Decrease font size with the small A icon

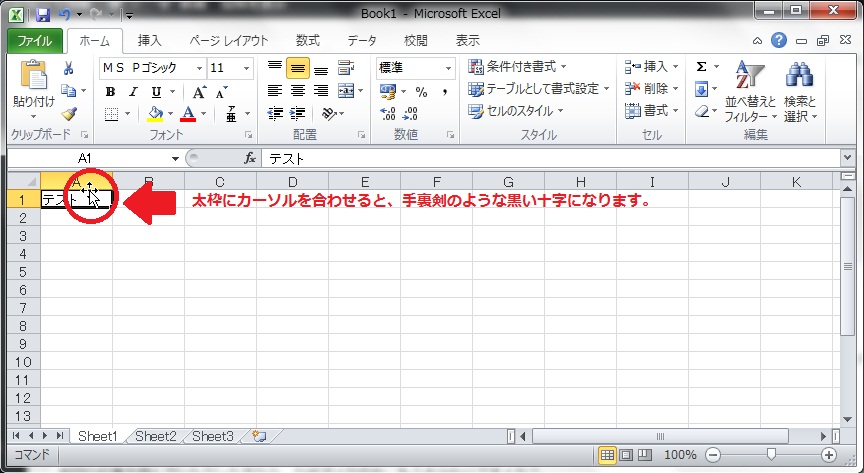pyautogui.click(x=222, y=93)
